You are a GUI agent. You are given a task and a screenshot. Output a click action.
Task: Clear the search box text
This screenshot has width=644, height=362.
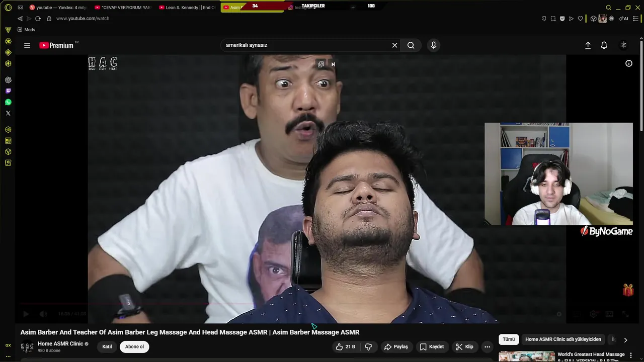tap(394, 45)
